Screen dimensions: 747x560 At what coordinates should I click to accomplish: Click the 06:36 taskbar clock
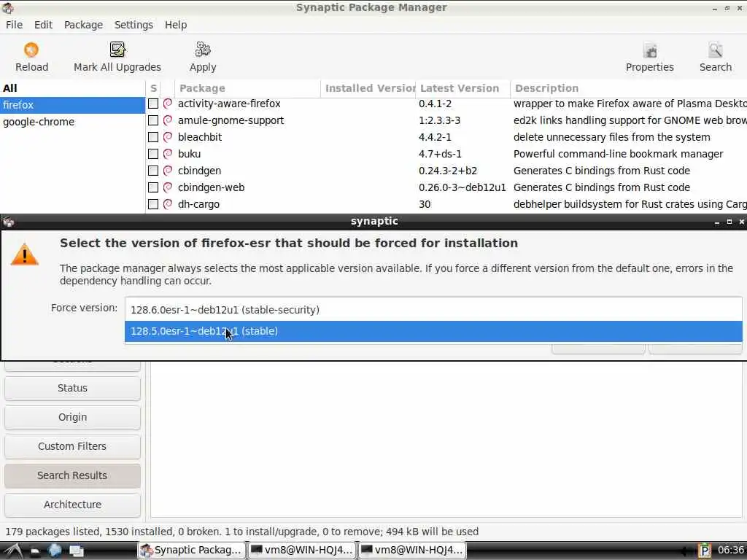[x=730, y=550]
